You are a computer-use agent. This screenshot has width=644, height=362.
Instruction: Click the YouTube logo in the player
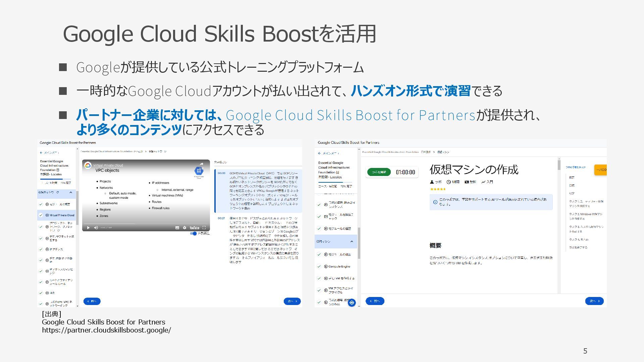(x=194, y=228)
